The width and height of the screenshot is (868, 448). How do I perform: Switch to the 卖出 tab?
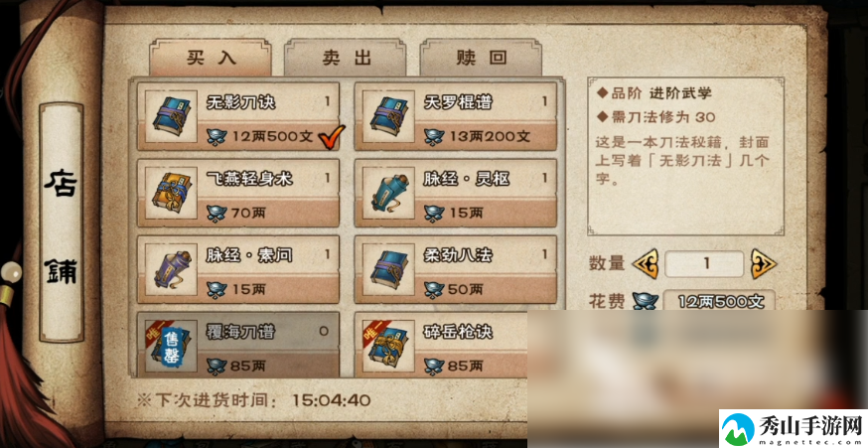pos(345,59)
